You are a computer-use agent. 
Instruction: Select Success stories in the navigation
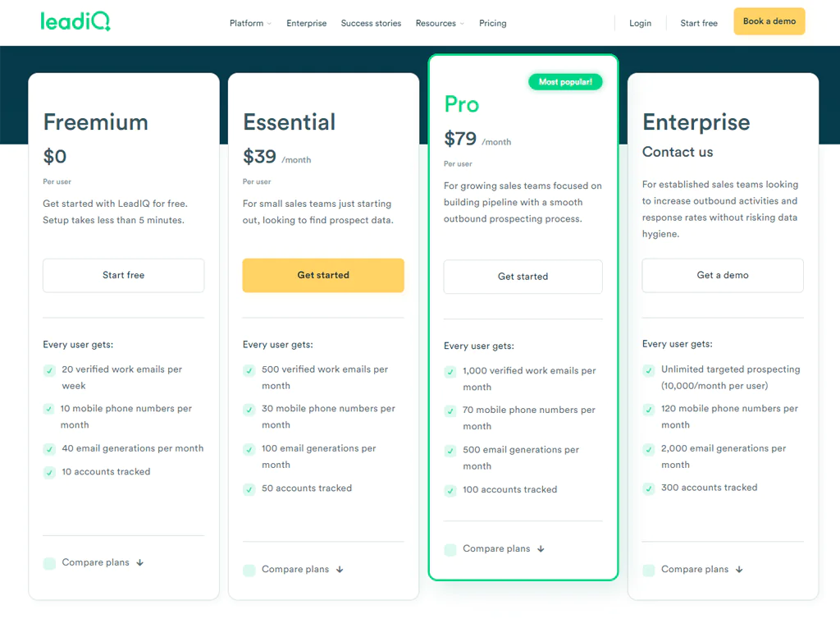point(371,23)
